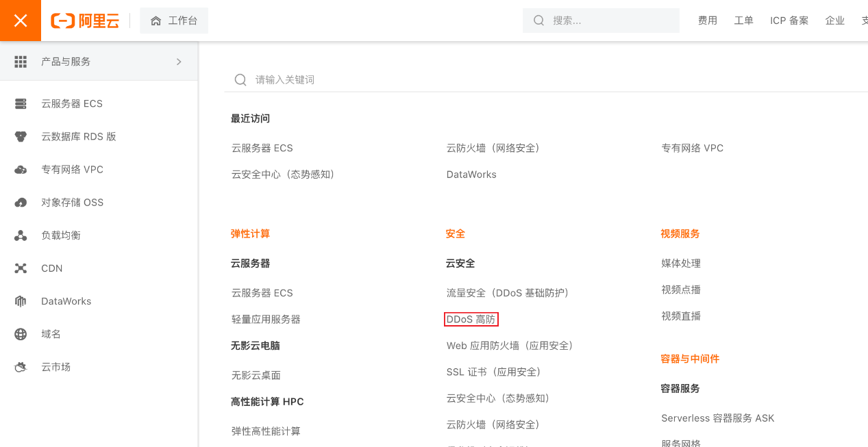Open the 费用 menu in top bar
Image resolution: width=868 pixels, height=447 pixels.
click(707, 21)
